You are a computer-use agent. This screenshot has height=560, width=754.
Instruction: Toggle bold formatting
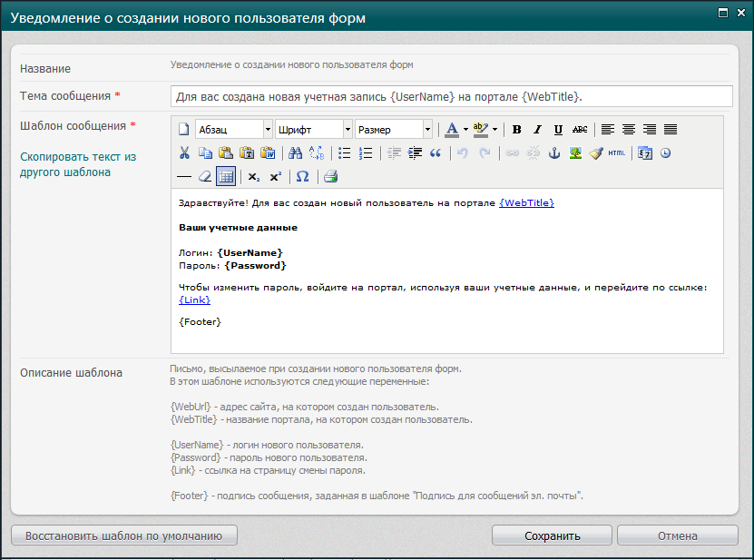pyautogui.click(x=517, y=130)
